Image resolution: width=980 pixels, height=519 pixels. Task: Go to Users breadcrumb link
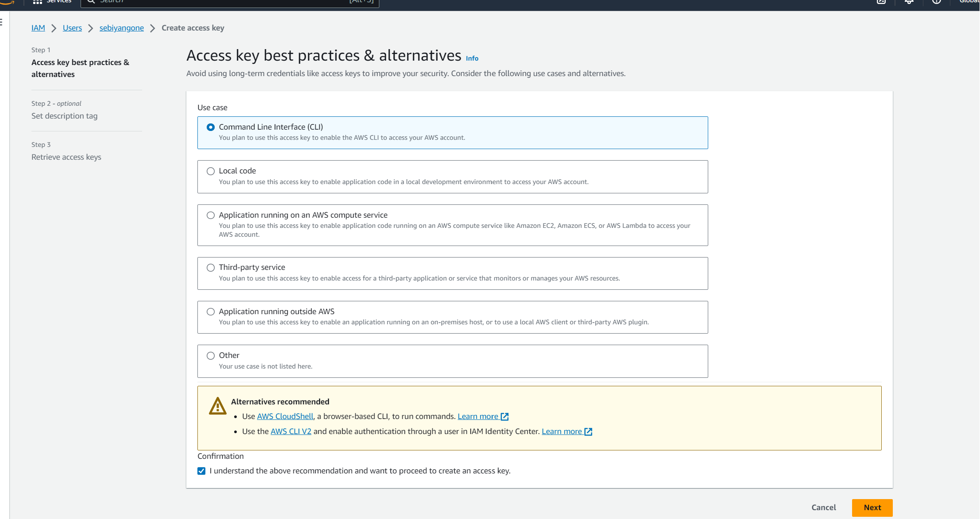[72, 28]
